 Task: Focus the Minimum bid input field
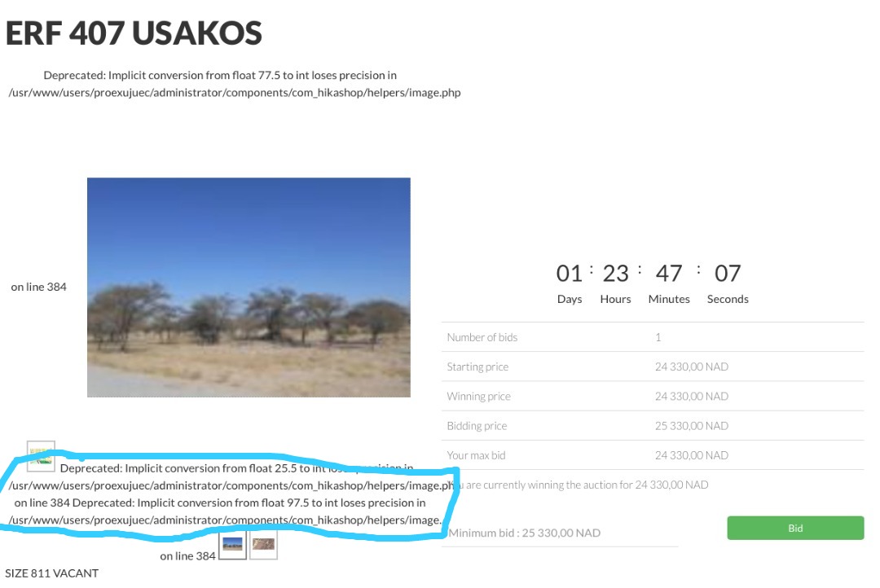tap(560, 533)
